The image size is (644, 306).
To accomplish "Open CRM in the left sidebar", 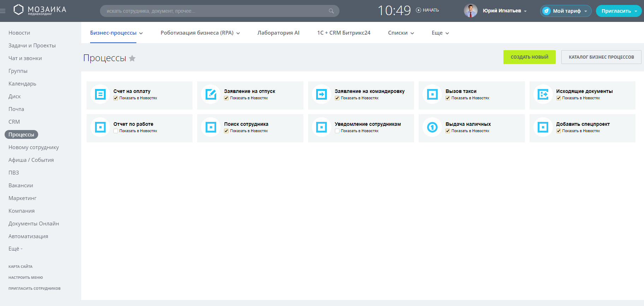I will pyautogui.click(x=14, y=122).
